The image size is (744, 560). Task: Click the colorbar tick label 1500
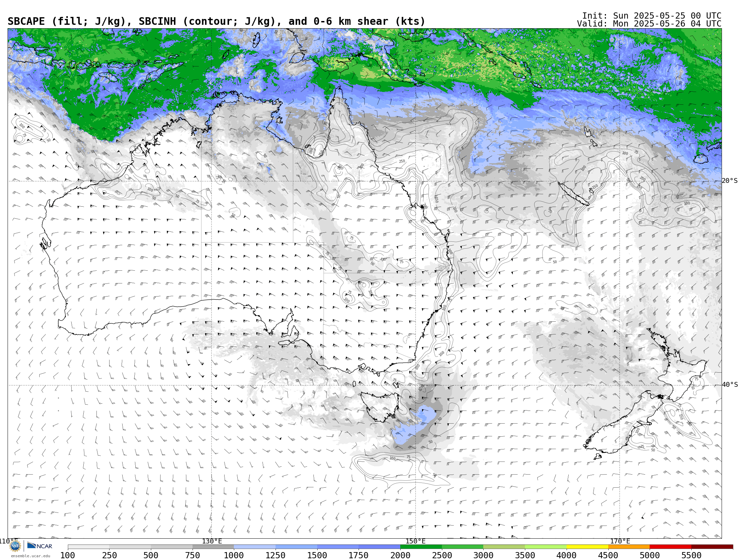click(317, 555)
